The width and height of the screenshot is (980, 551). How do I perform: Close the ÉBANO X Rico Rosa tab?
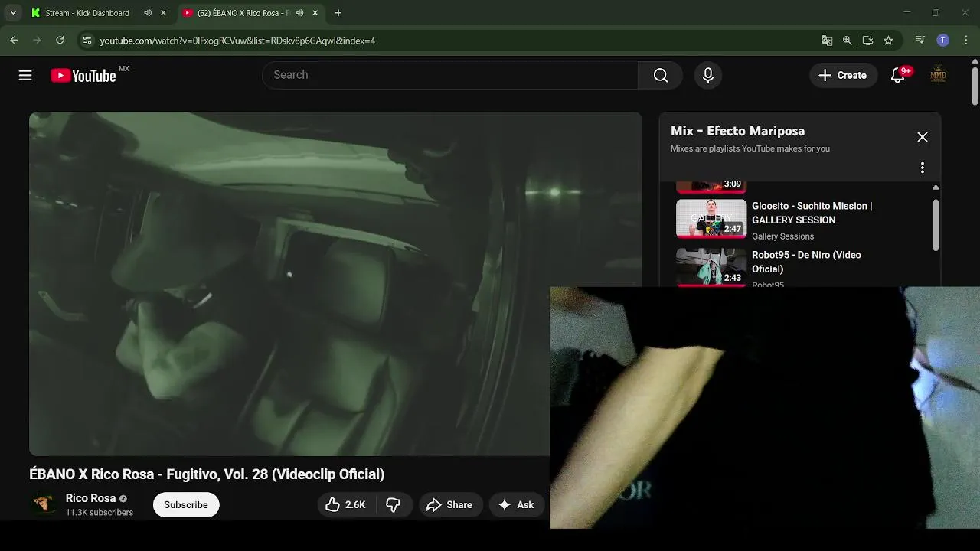(315, 13)
